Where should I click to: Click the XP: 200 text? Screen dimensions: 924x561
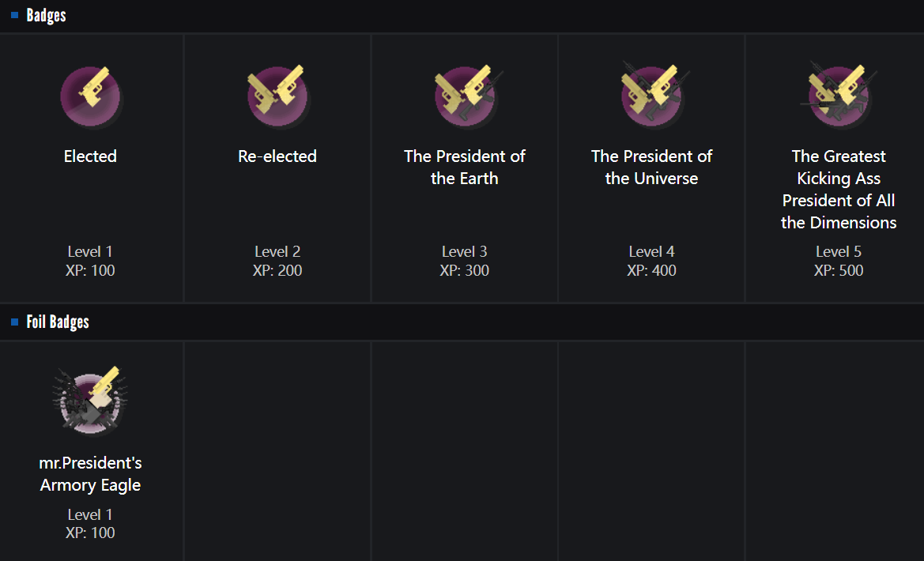tap(277, 270)
